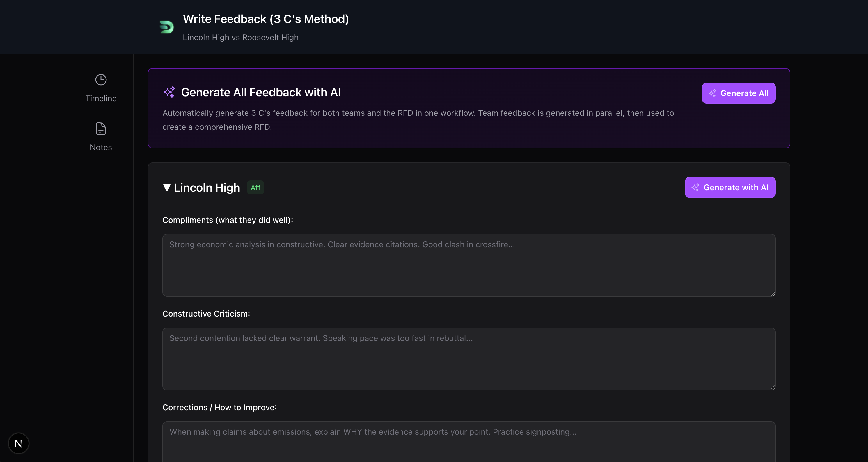The image size is (868, 462).
Task: Click the sparkle icon on the Generate with AI button
Action: pos(695,187)
